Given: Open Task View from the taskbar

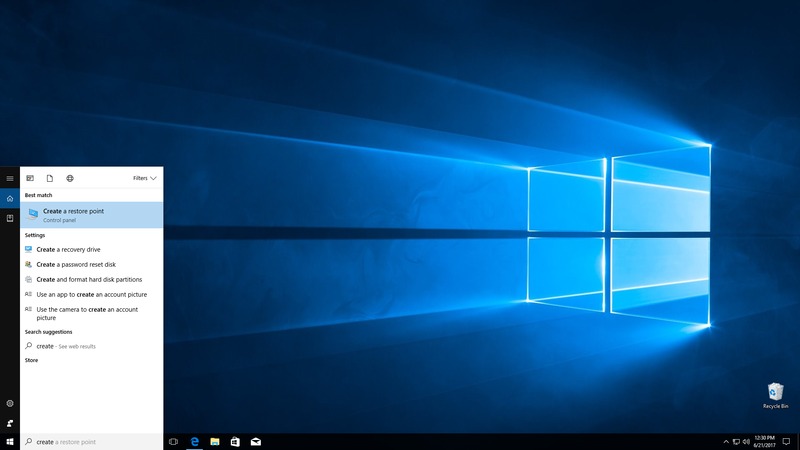Looking at the screenshot, I should 173,441.
